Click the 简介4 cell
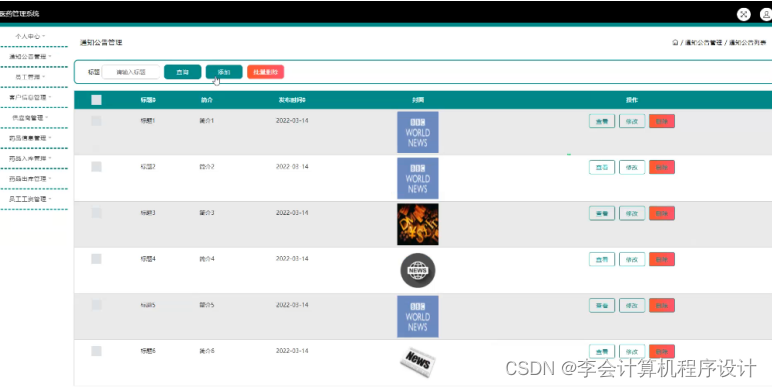 (x=207, y=259)
